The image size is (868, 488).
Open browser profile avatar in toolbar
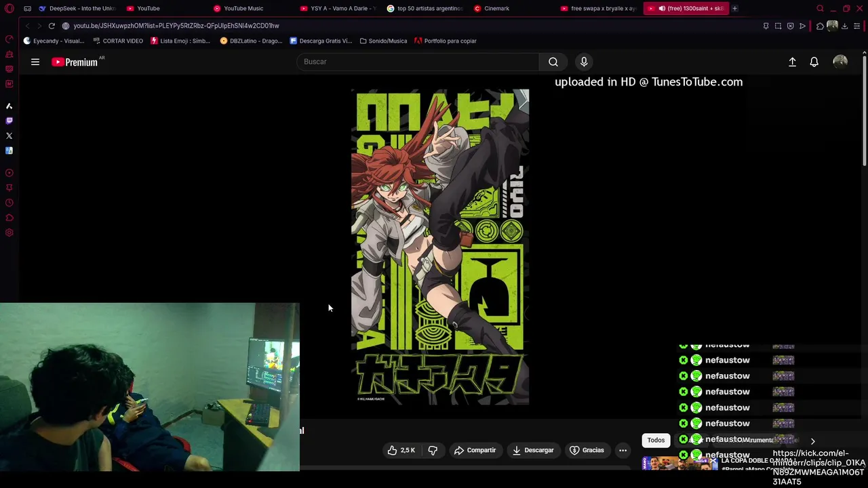[832, 26]
